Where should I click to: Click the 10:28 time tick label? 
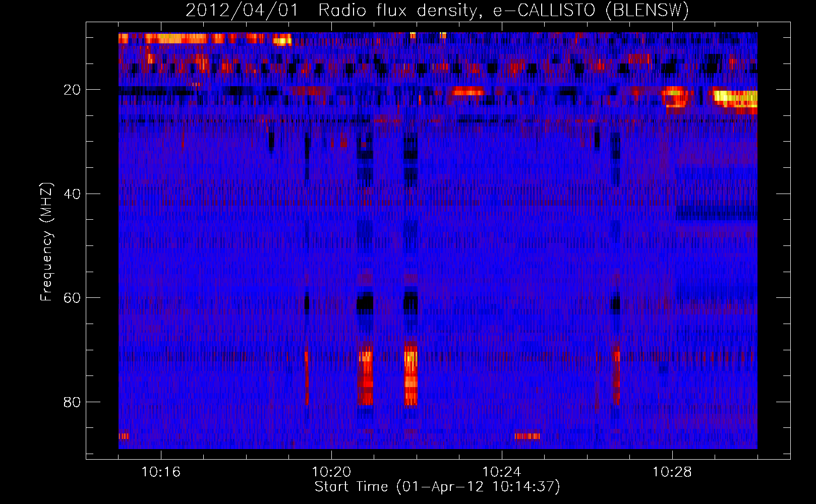[672, 472]
